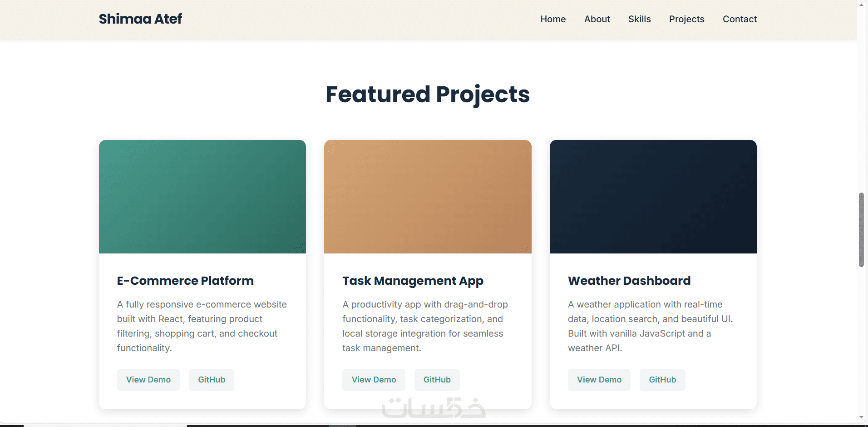Screen dimensions: 868x427
Task: Select Skills in the top navigation
Action: click(639, 19)
